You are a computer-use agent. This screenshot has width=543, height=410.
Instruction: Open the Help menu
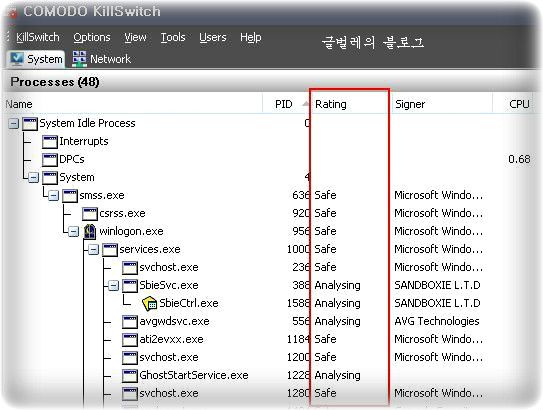(251, 37)
